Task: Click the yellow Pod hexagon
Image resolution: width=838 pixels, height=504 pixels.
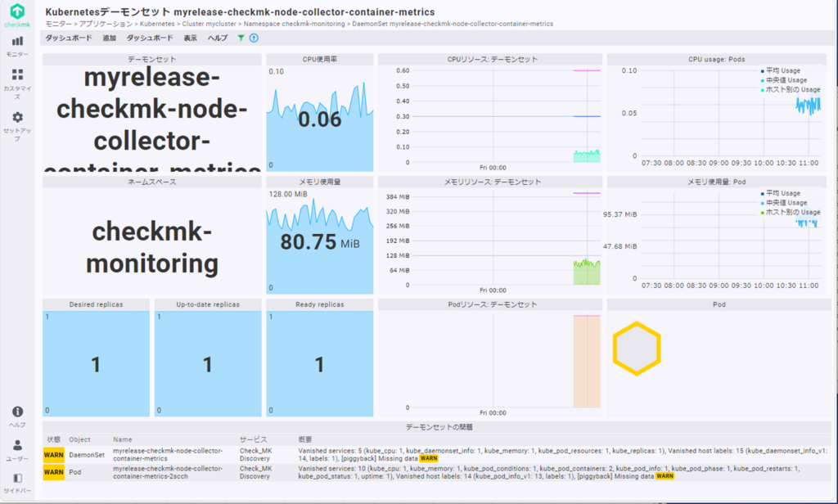Action: (x=637, y=349)
